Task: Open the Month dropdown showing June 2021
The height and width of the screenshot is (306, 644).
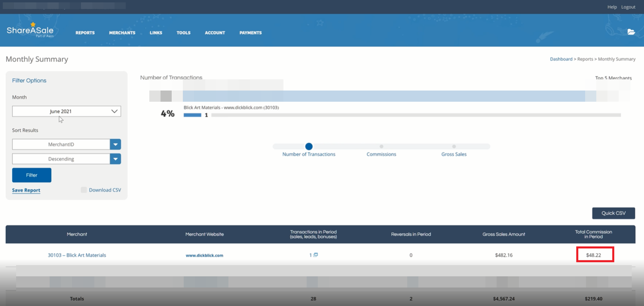Action: pos(66,111)
